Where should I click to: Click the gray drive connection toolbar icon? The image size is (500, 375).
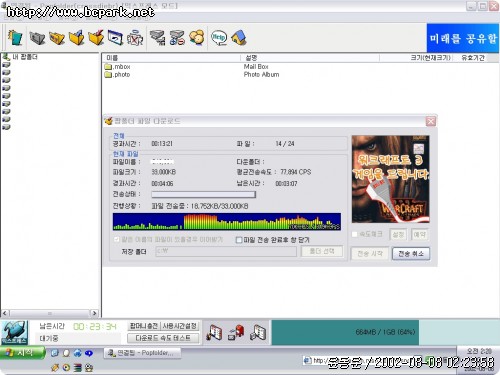157,38
